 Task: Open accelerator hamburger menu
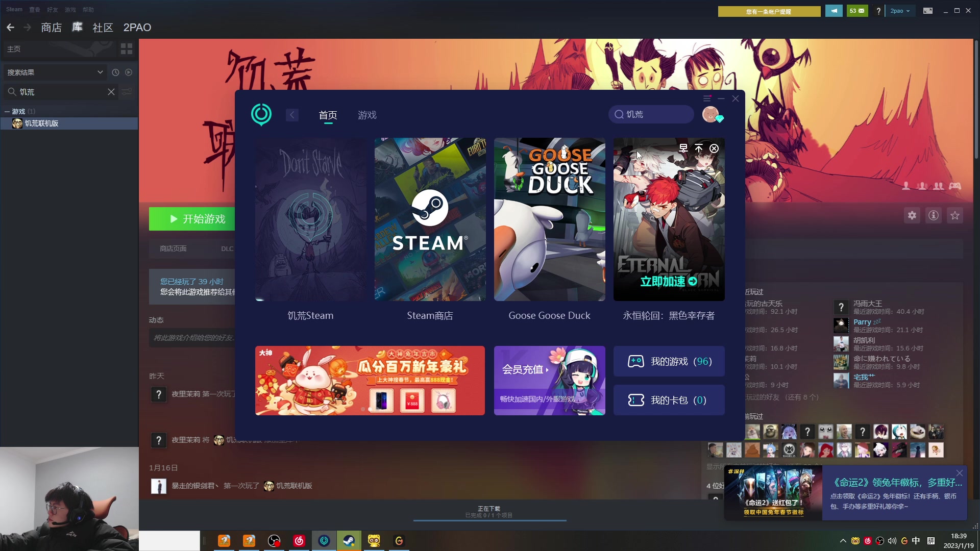pos(707,98)
